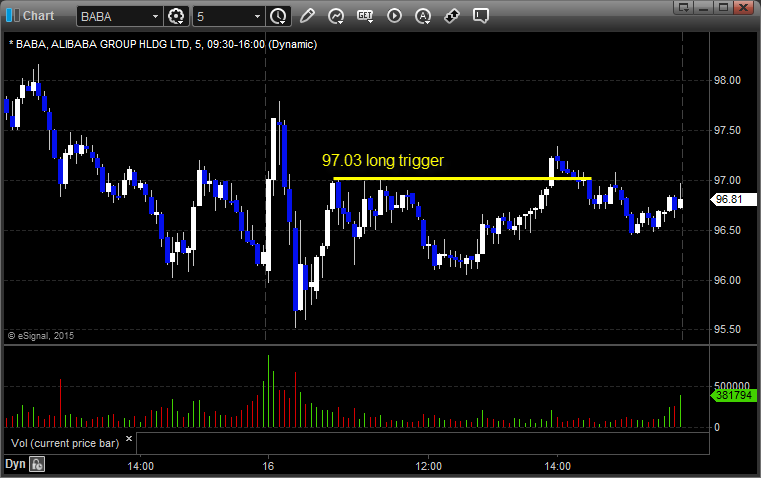This screenshot has height=478, width=761.
Task: Click the link symbol icon
Action: click(452, 16)
